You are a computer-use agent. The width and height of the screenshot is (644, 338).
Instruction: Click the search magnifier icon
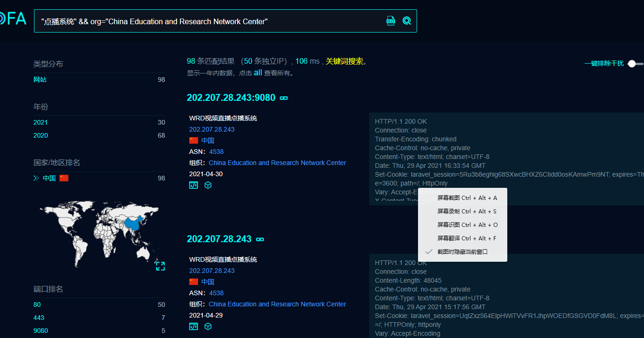click(407, 21)
